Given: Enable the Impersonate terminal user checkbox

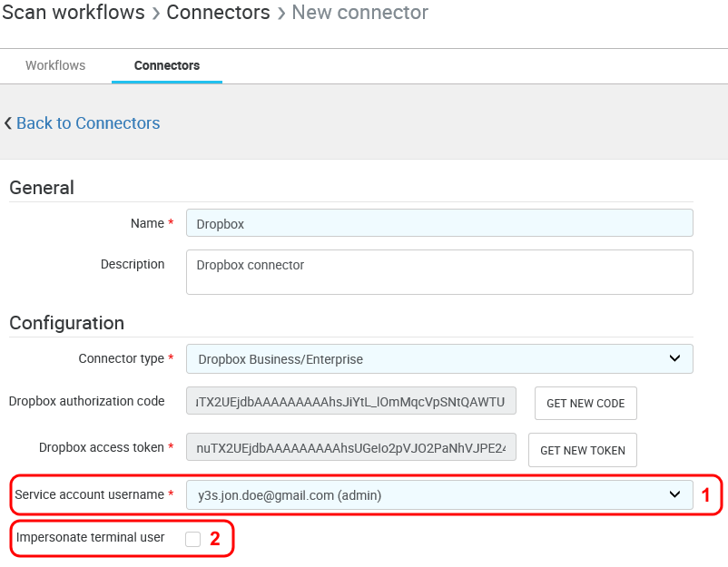Looking at the screenshot, I should coord(192,539).
